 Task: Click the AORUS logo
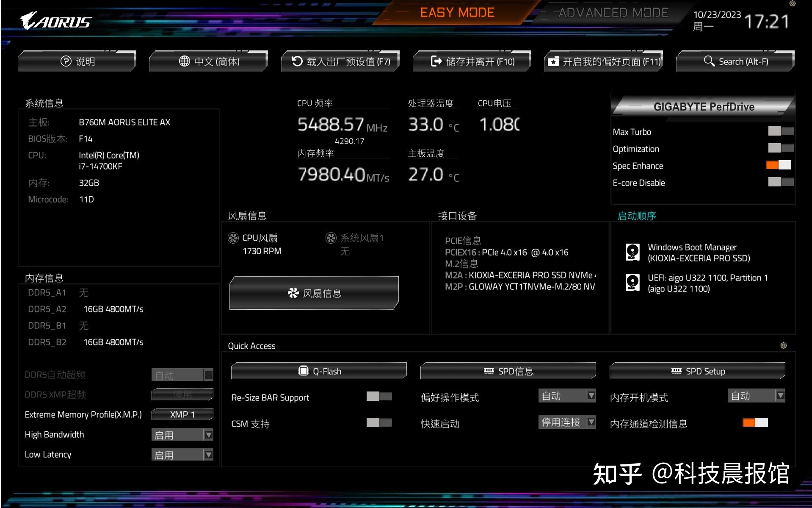click(x=55, y=21)
